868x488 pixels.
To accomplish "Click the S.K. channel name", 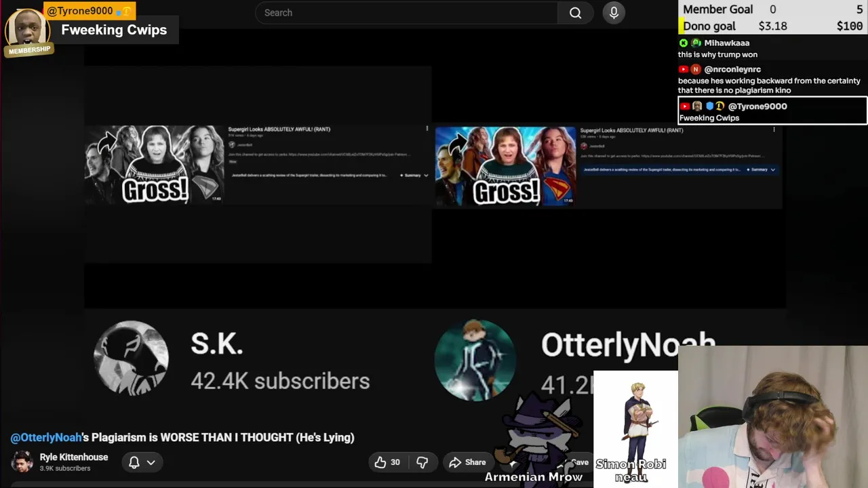I will point(217,344).
